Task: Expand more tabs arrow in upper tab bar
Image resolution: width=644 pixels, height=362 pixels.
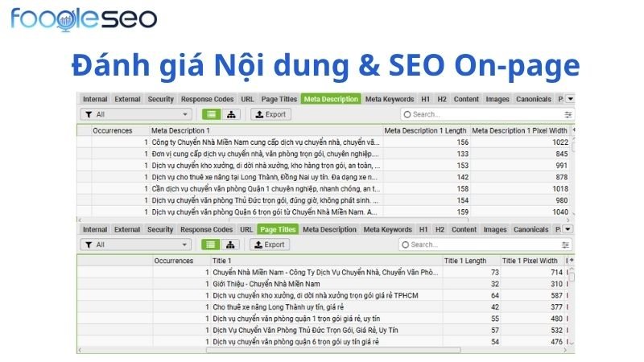Action: tap(570, 99)
